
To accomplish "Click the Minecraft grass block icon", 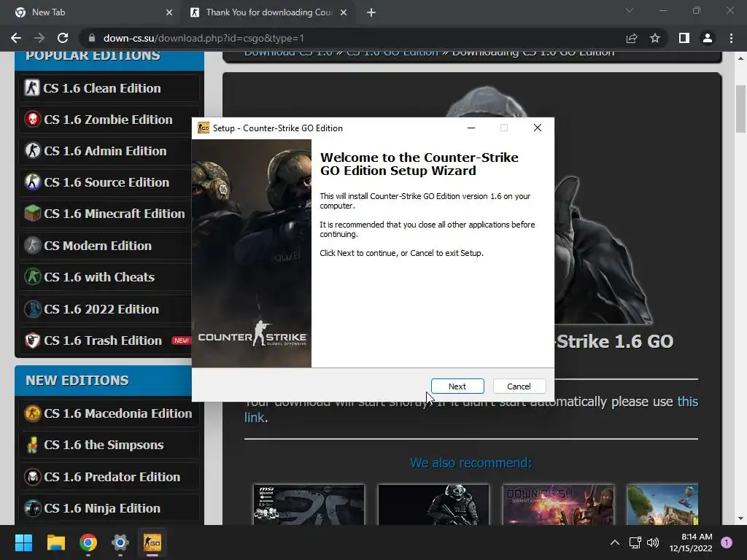I will point(32,214).
